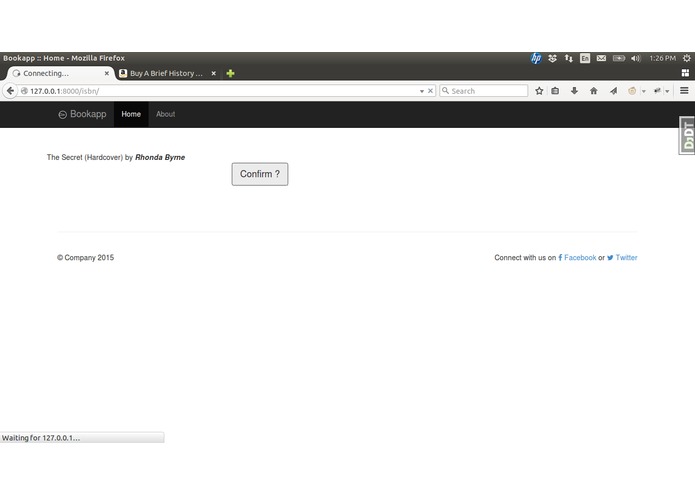Image resolution: width=695 pixels, height=494 pixels.
Task: Open the En keyboard layout indicator
Action: coord(585,58)
